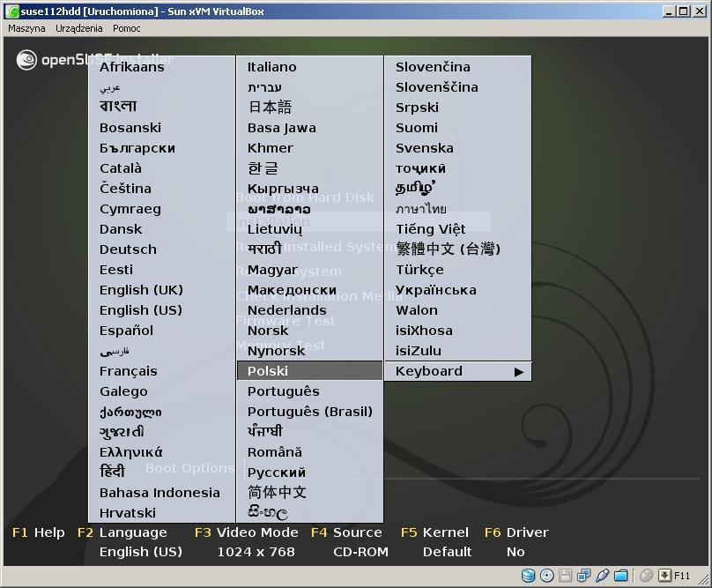This screenshot has width=712, height=588.
Task: Click the CD-ROM source value
Action: [360, 552]
